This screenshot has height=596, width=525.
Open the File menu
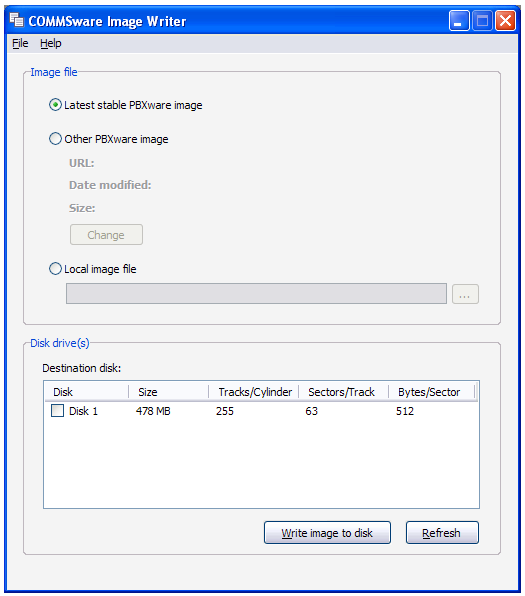20,43
